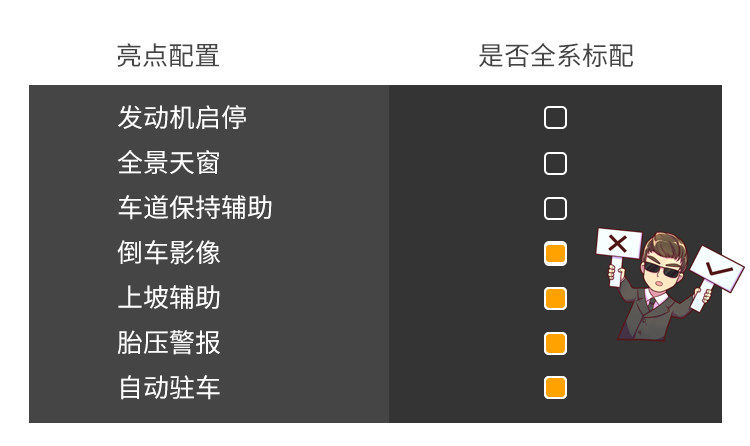Viewport: 750px width, 446px height.
Task: Select the 倒车影像 feature label
Action: 168,253
